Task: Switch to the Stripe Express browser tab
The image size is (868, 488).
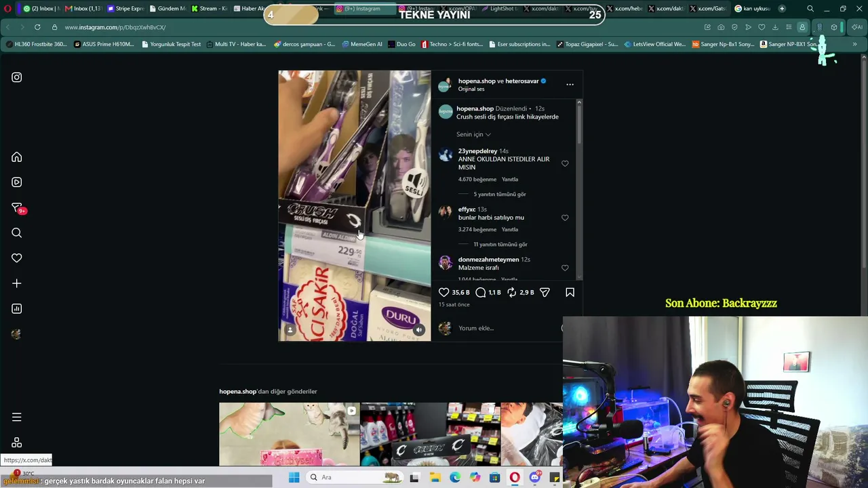Action: coord(126,9)
